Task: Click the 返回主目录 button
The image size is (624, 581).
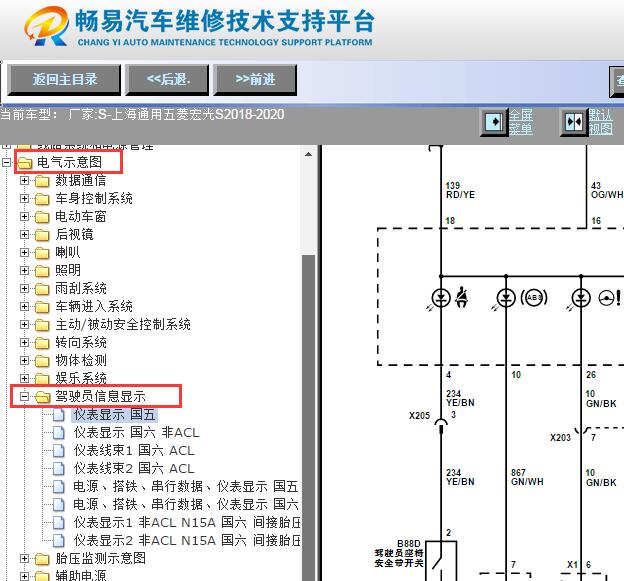Action: pyautogui.click(x=64, y=80)
